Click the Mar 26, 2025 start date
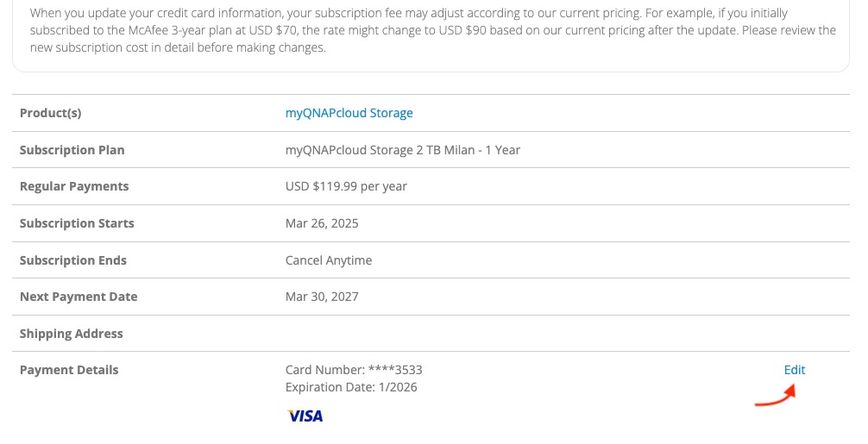The width and height of the screenshot is (868, 444). click(322, 223)
